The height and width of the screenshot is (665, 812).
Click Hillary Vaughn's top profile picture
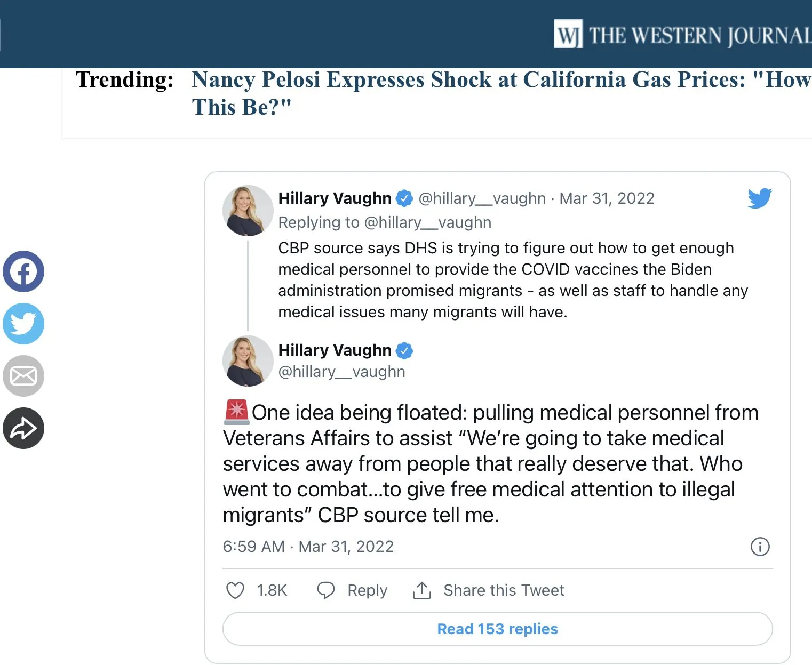(248, 211)
